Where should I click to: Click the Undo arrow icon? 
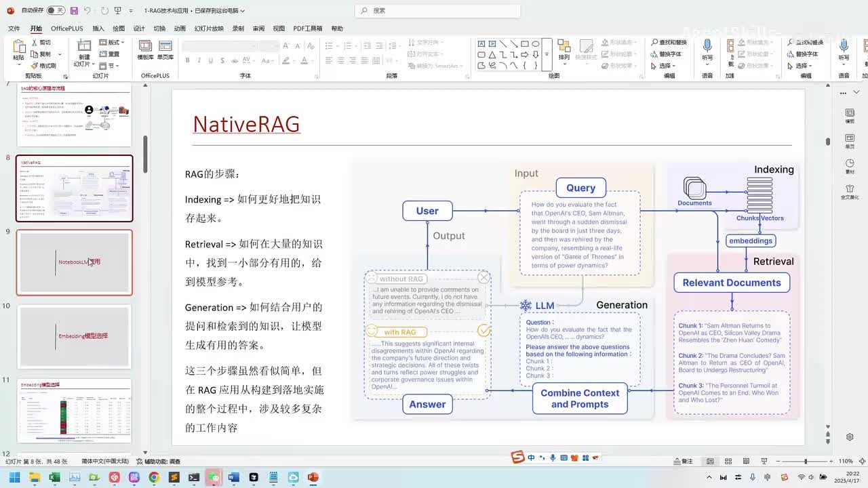[87, 11]
